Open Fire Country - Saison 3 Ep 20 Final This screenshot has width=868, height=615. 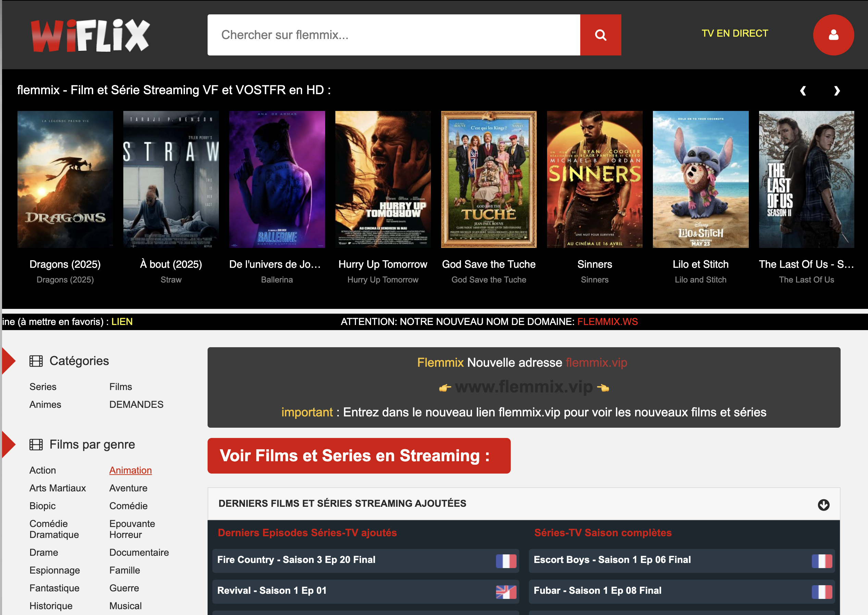tap(365, 561)
